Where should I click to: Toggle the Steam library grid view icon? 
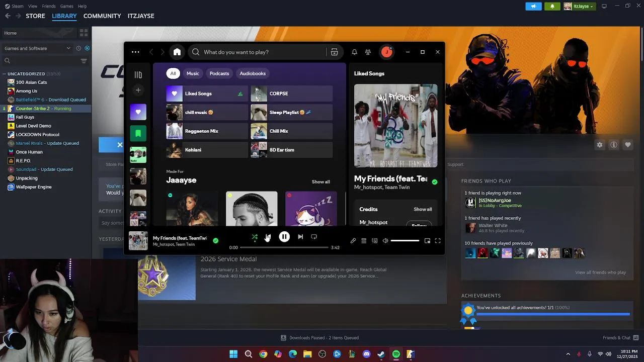click(x=84, y=33)
